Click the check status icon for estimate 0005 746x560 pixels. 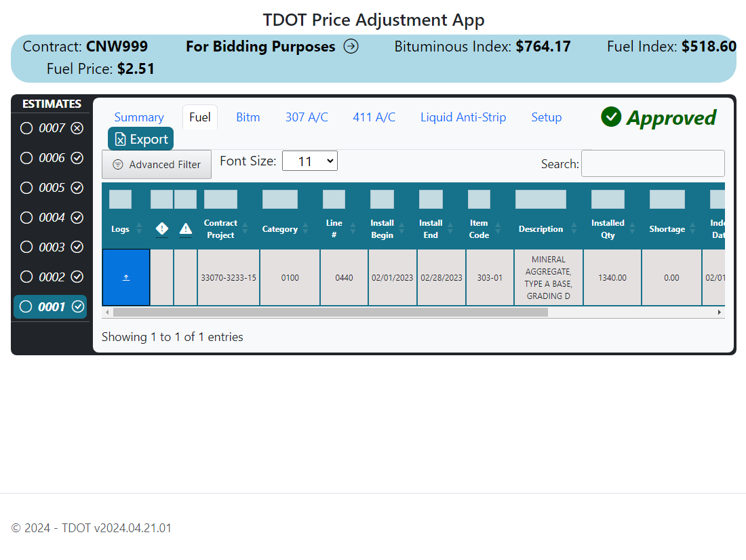click(77, 188)
